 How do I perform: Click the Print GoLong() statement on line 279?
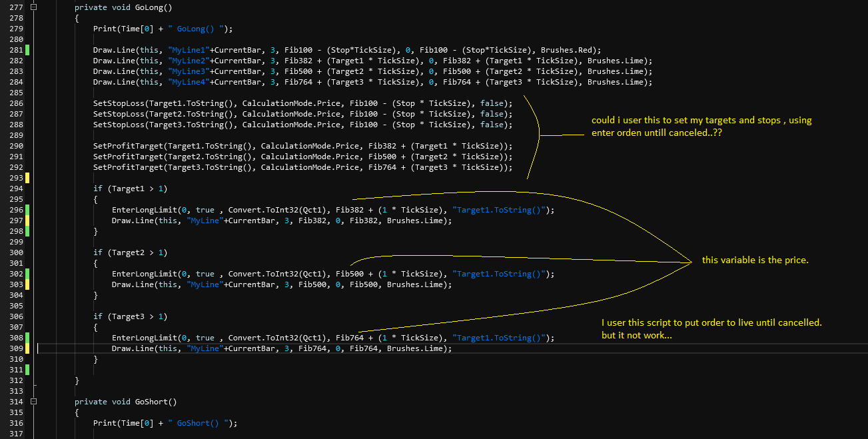point(163,29)
